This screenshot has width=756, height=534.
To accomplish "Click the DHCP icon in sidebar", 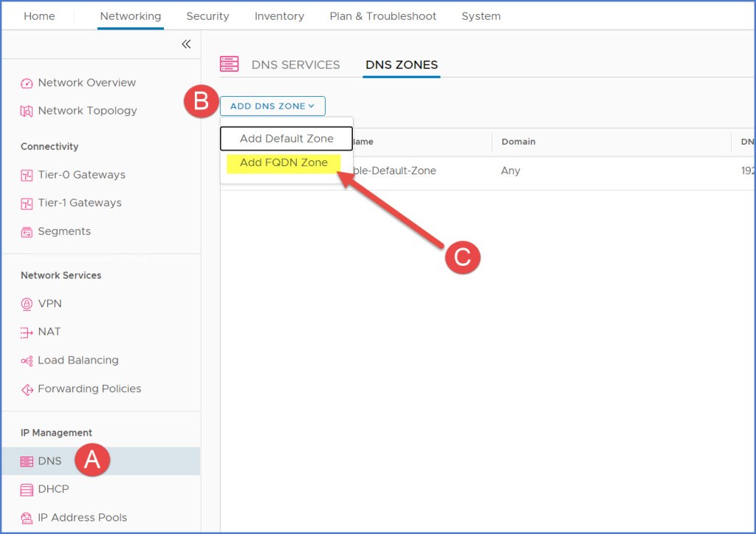I will point(27,489).
